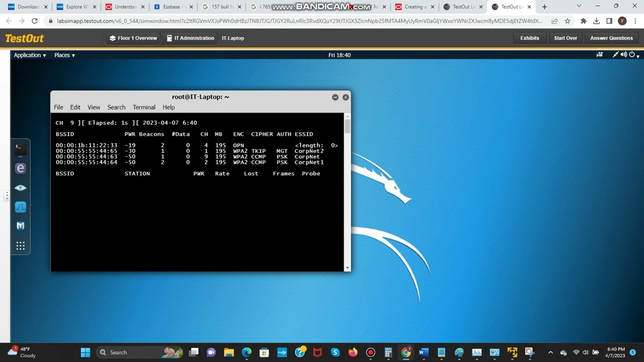Switch to Google Chrome on the taskbar
Viewport: 644px width, 362px height.
pos(406,352)
